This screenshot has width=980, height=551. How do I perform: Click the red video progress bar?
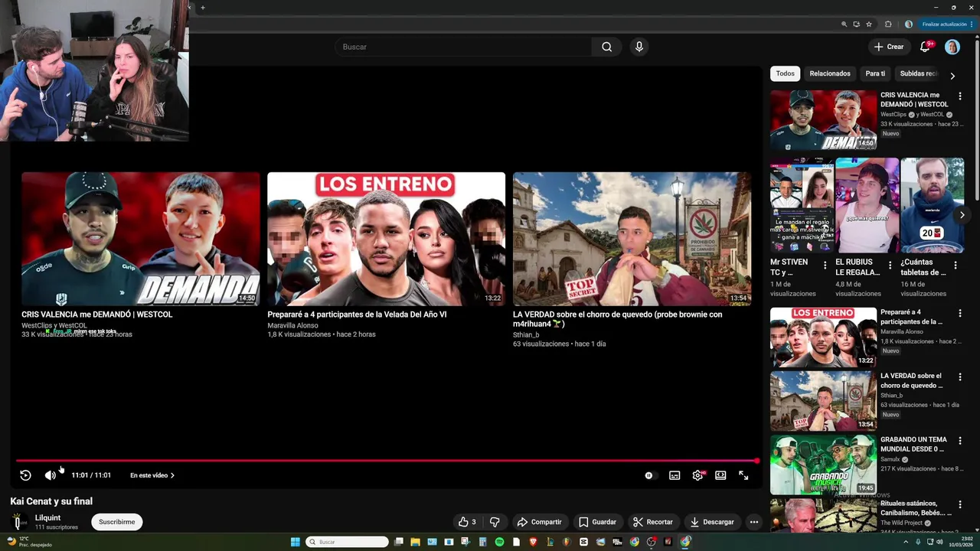coord(387,461)
